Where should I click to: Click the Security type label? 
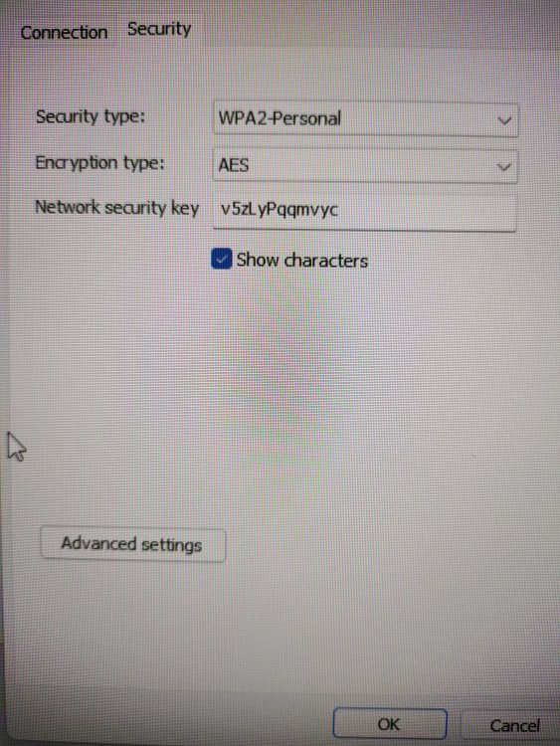click(x=90, y=116)
